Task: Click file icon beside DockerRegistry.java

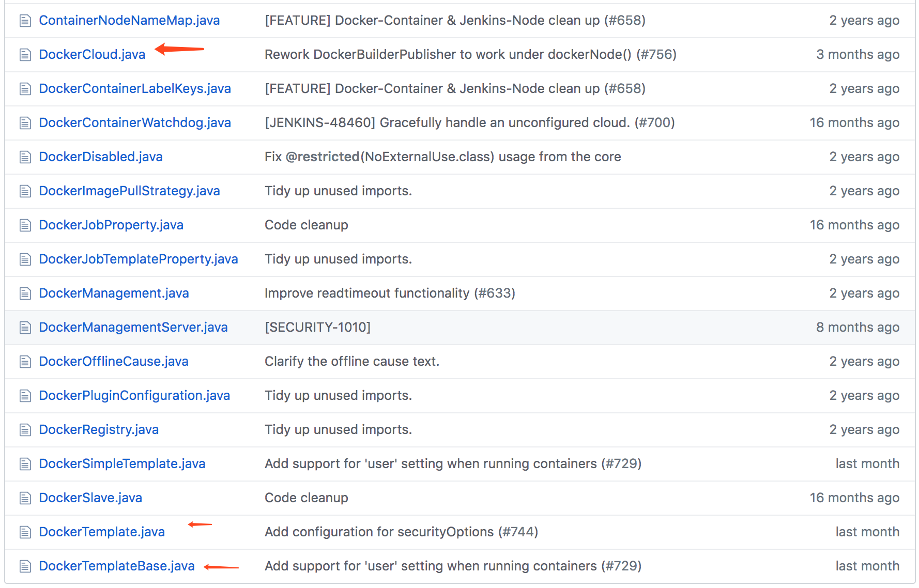Action: coord(25,430)
